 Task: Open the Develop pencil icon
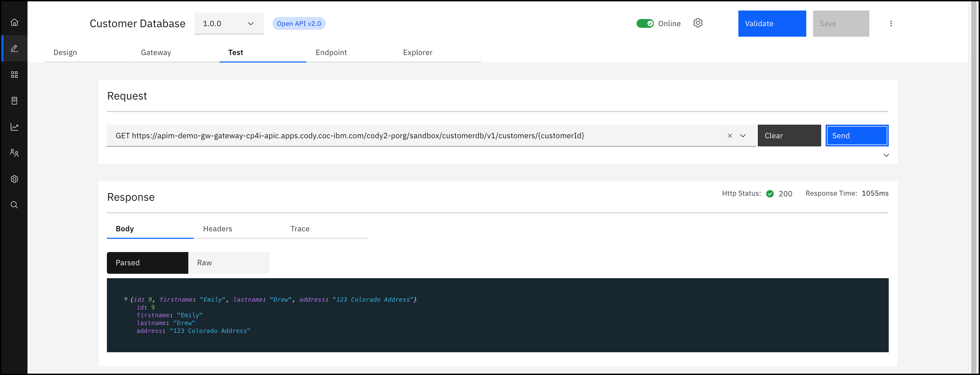coord(15,48)
